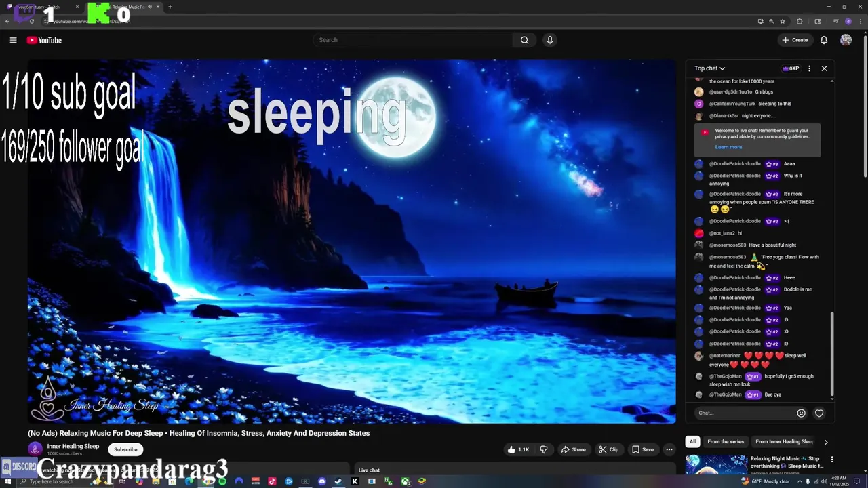
Task: Open the 0XP crown points badge
Action: pyautogui.click(x=791, y=68)
